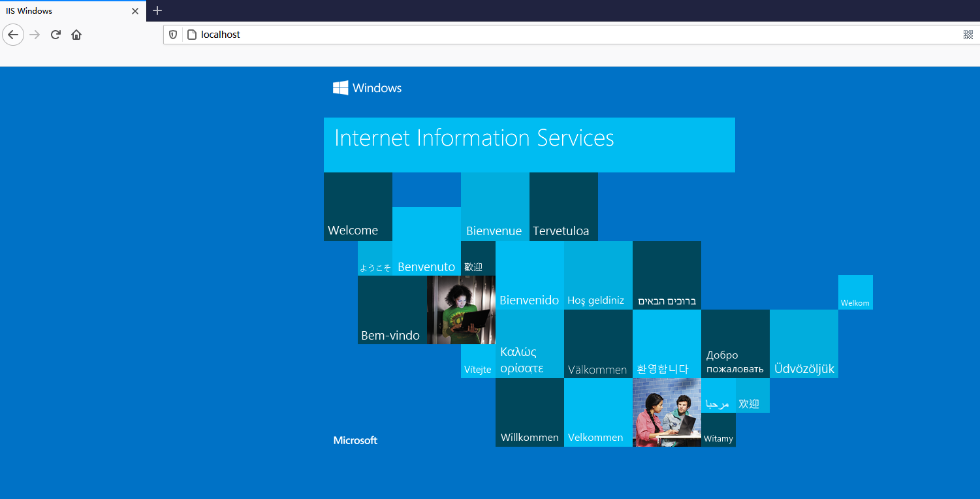Viewport: 980px width, 499px height.
Task: Open a new tab with plus button
Action: coord(157,10)
